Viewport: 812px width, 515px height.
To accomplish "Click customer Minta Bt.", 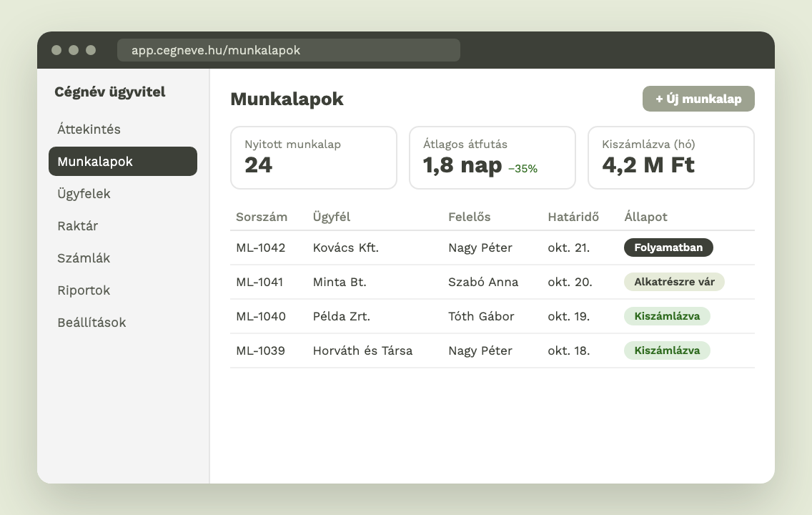I will point(340,282).
